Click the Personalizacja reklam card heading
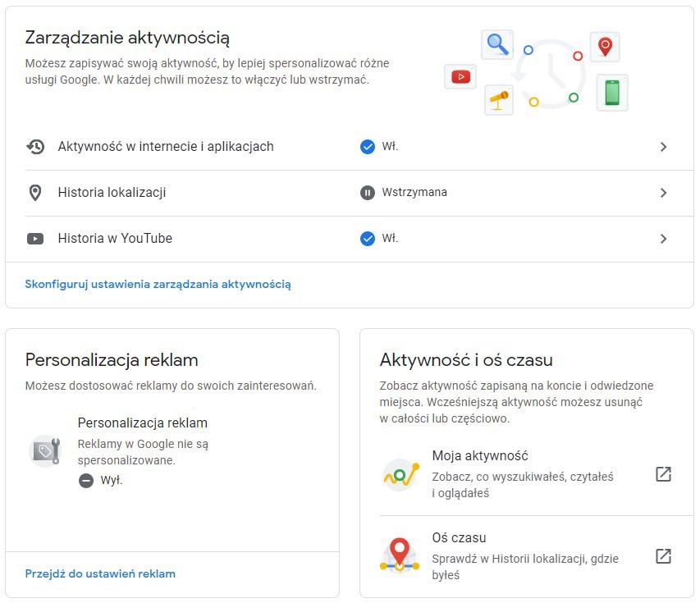The width and height of the screenshot is (700, 603). tap(112, 359)
